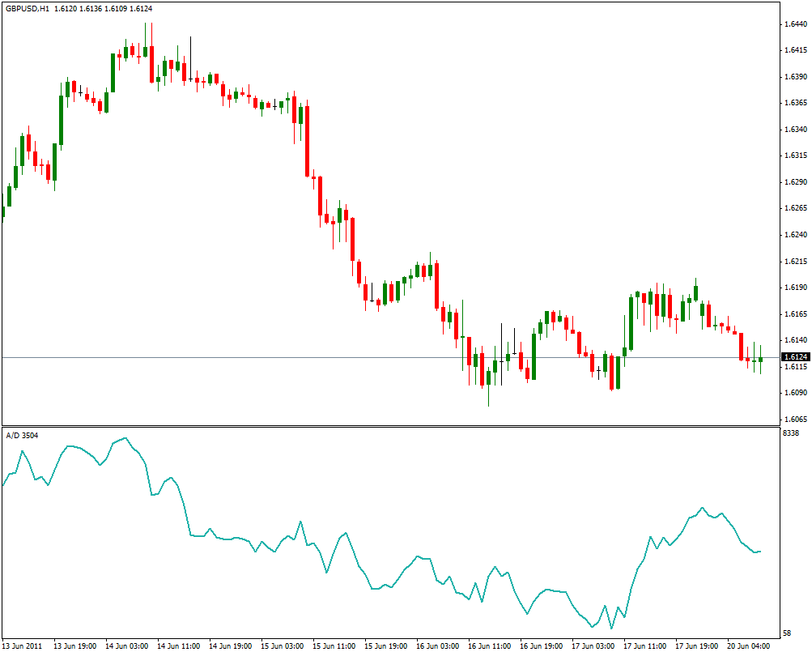Click the 1.6290 price axis label
This screenshot has width=812, height=652.
point(796,182)
